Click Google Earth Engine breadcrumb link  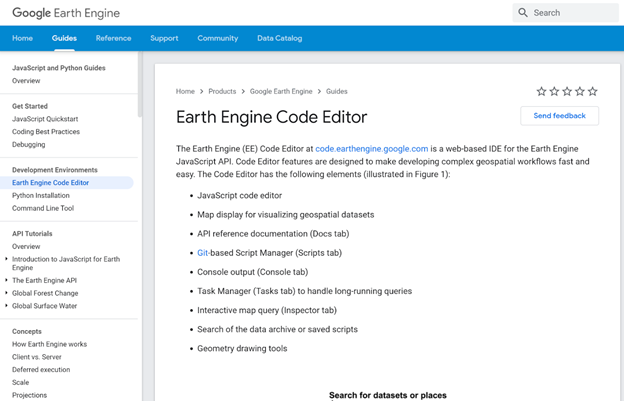pos(281,91)
